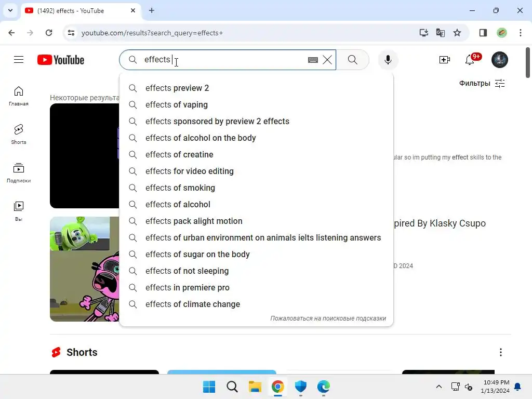
Task: Open the account avatar menu
Action: pyautogui.click(x=500, y=60)
